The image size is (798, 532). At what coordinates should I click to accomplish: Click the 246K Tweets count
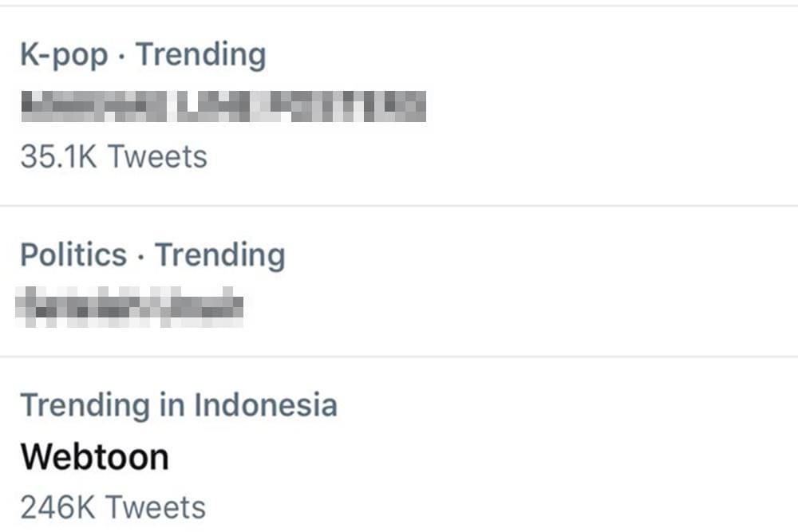(x=114, y=506)
